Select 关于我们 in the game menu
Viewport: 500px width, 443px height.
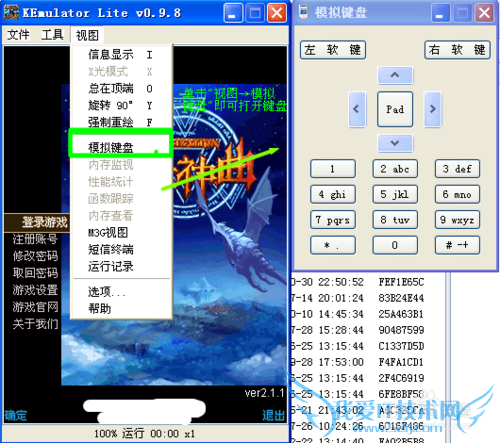[35, 324]
